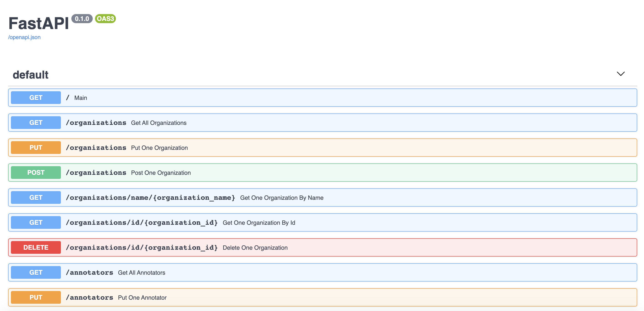This screenshot has height=311, width=644.
Task: Click DELETE badge for Delete One Organization
Action: coord(36,247)
